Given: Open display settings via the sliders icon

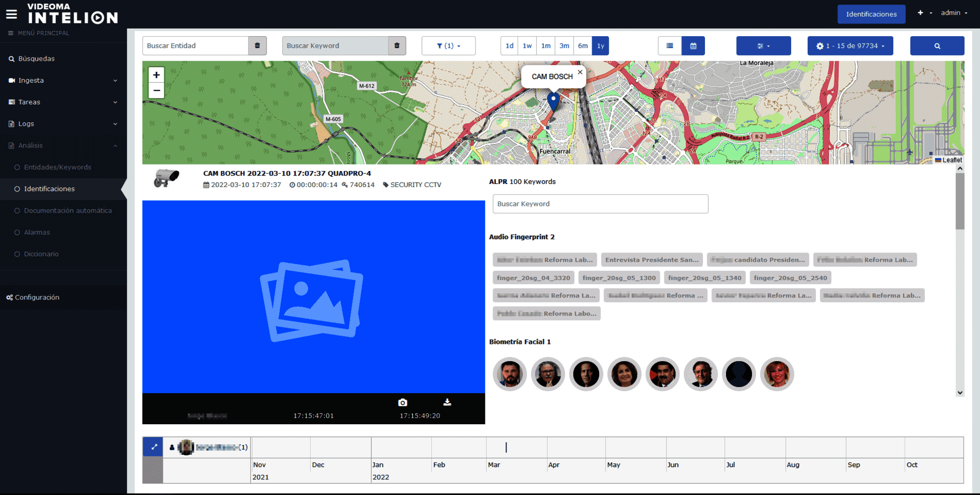Looking at the screenshot, I should coord(763,46).
